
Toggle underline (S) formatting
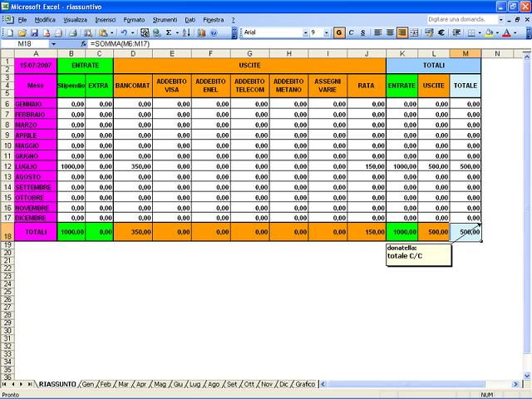[x=363, y=32]
